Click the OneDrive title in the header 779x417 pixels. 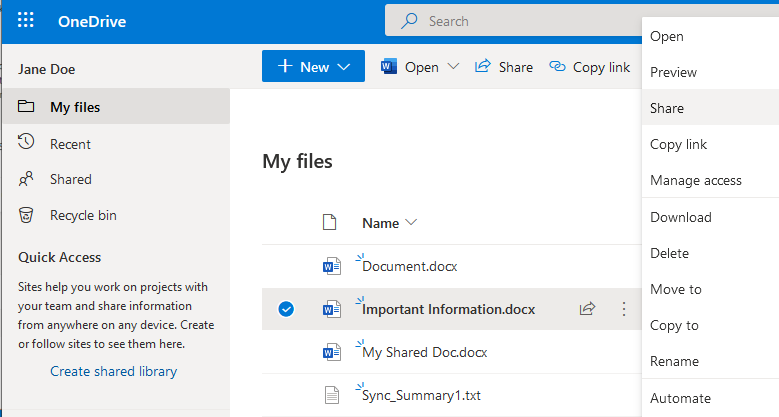[92, 21]
